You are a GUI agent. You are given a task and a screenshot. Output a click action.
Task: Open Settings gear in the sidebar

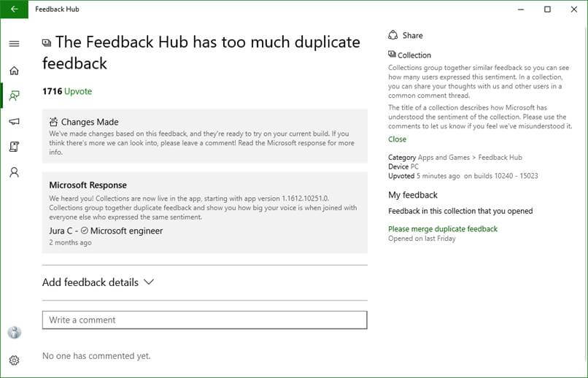pyautogui.click(x=15, y=360)
